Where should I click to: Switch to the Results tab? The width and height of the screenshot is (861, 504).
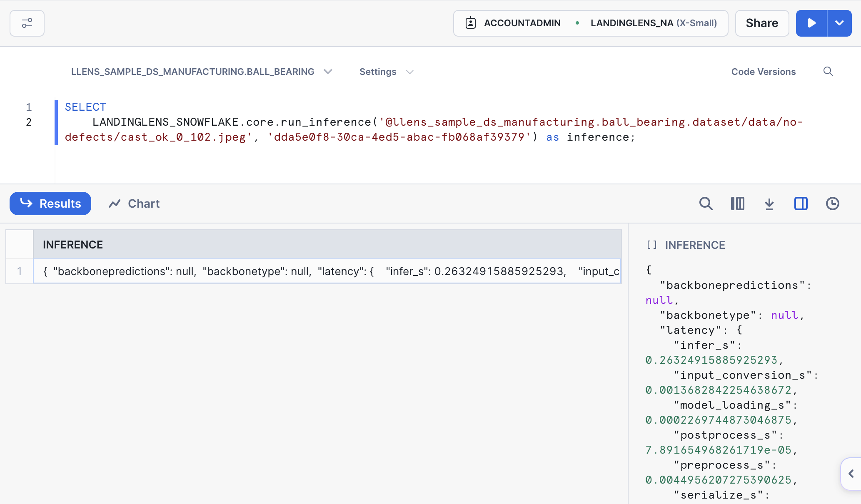(x=50, y=204)
